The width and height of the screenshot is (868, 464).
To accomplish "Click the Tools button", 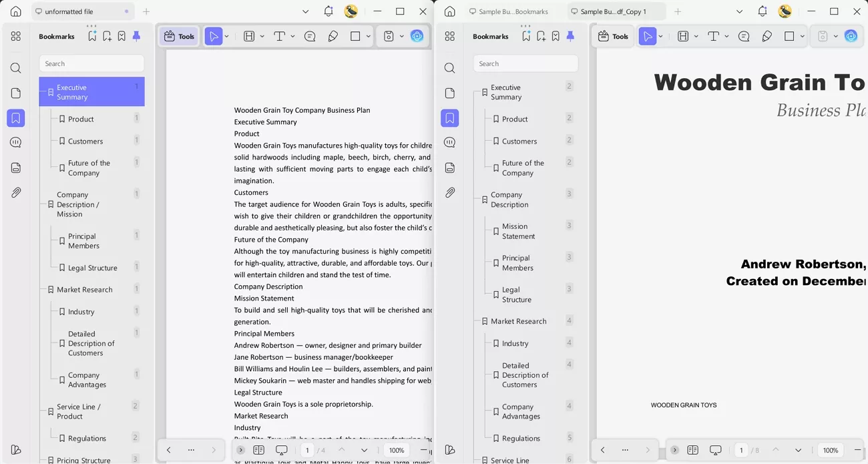I will [179, 36].
